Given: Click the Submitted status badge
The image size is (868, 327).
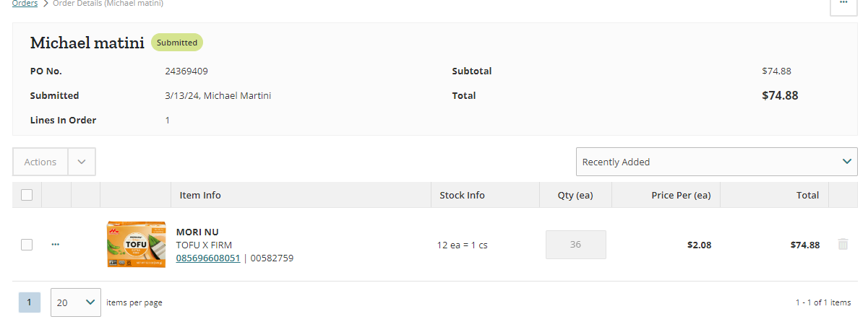Looking at the screenshot, I should (177, 43).
